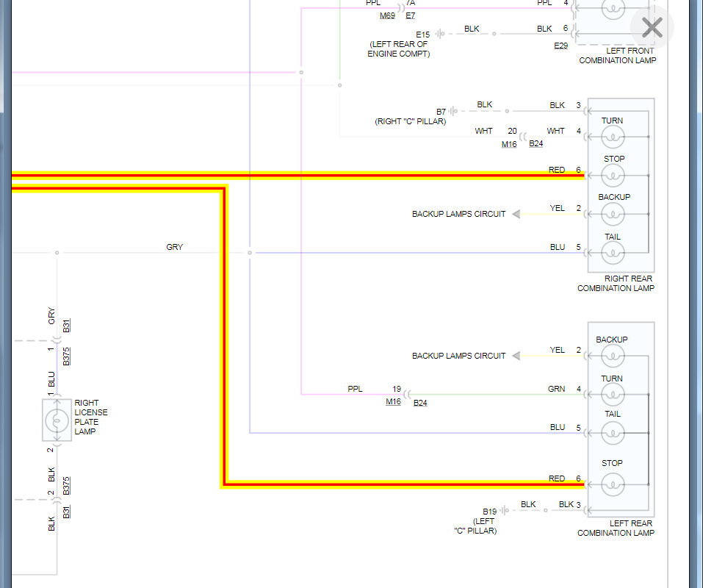
Task: Select TAIL bulb in Left Rear Combination Lamp
Action: click(613, 433)
